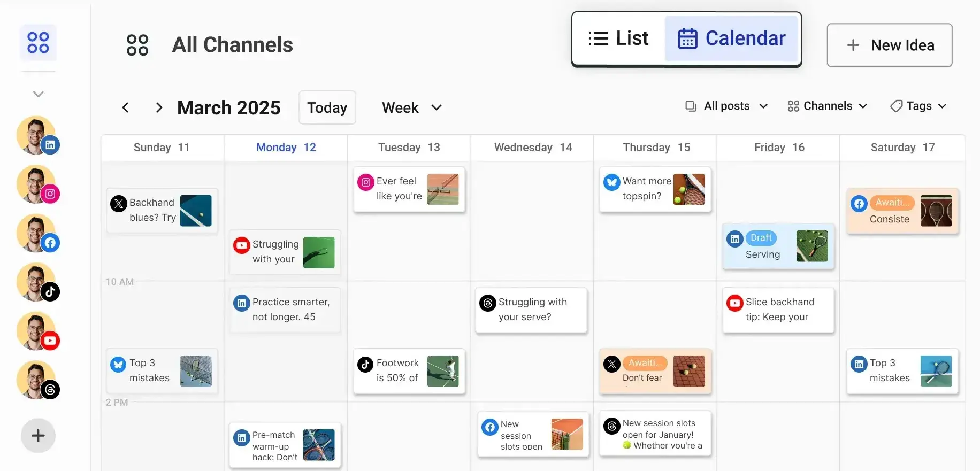
Task: Jump to today with the Today button
Action: pos(327,107)
